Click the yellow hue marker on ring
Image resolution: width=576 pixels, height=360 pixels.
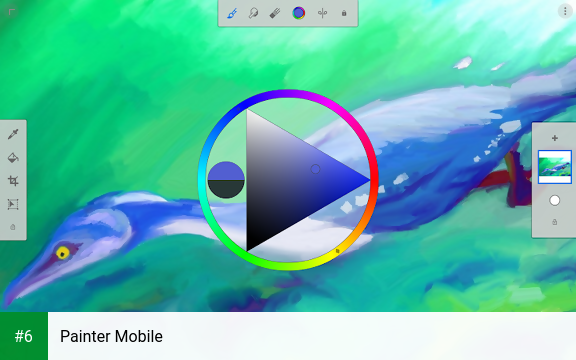[x=338, y=251]
